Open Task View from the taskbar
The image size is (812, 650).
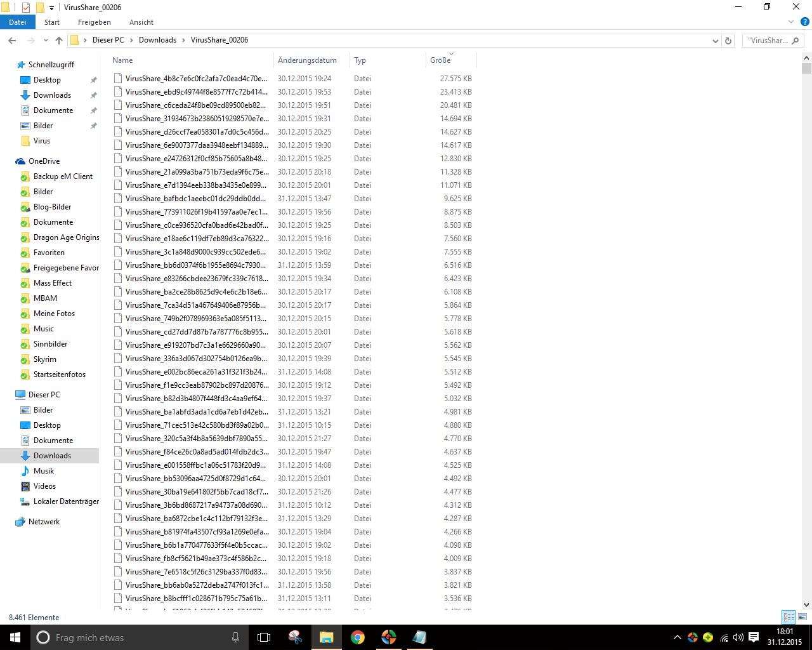[x=264, y=637]
